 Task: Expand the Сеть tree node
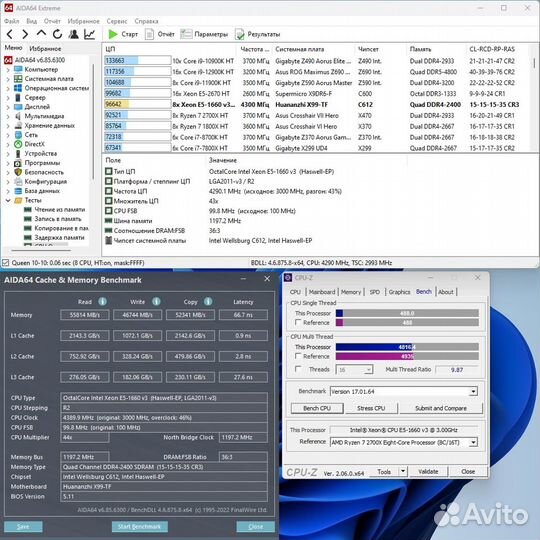pos(8,135)
